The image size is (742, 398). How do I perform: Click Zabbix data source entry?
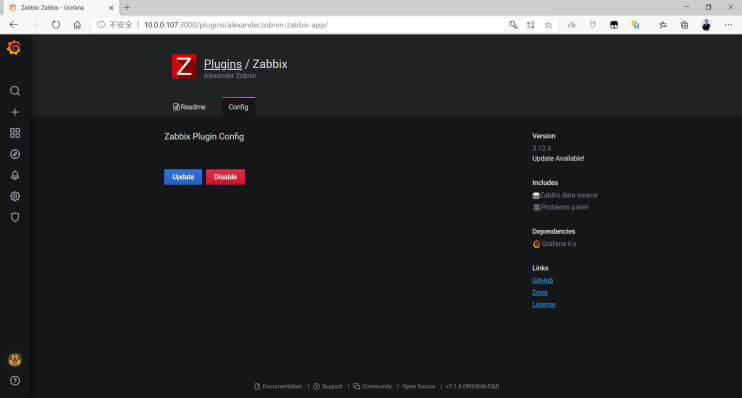[x=565, y=195]
